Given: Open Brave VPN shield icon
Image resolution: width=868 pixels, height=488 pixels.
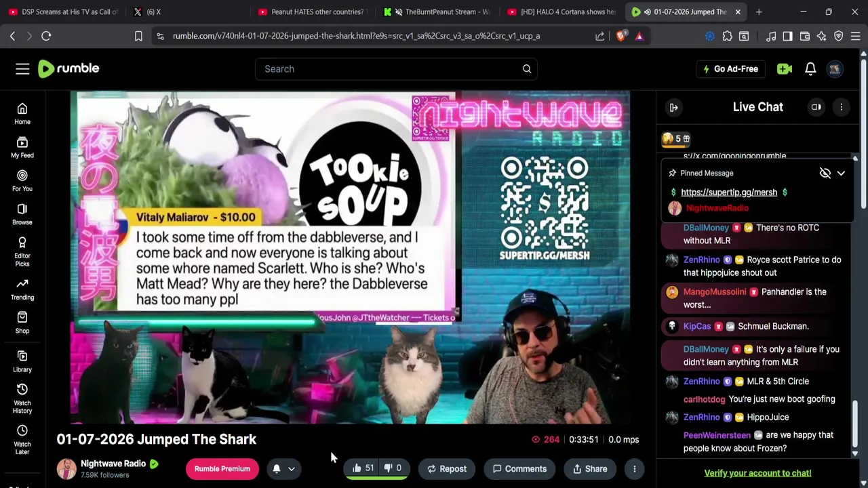Looking at the screenshot, I should point(839,36).
